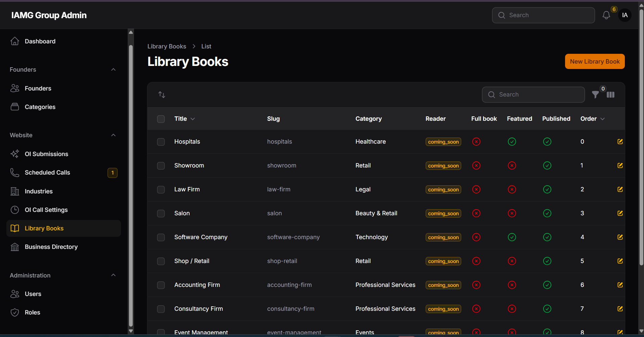Click the New Library Book button
This screenshot has height=337, width=644.
click(595, 62)
